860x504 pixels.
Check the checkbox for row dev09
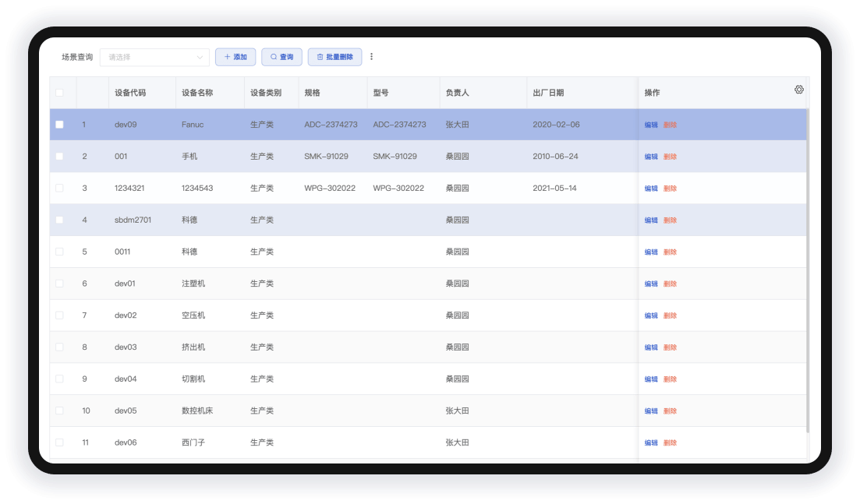click(59, 125)
